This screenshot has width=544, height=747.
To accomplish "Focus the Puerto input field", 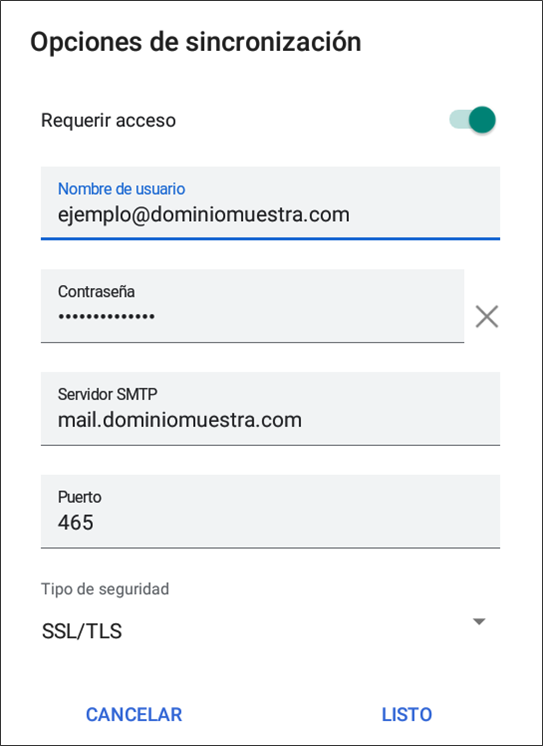I will click(x=270, y=511).
